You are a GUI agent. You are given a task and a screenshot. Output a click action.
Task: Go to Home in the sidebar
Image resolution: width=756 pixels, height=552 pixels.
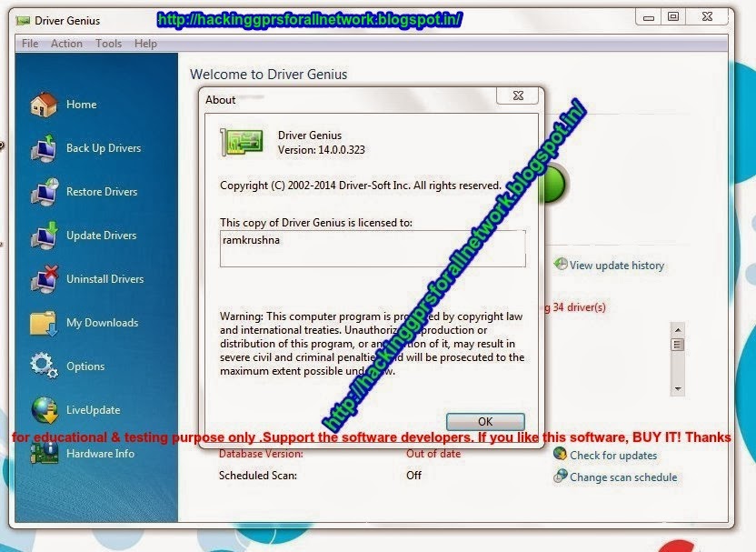tap(82, 105)
